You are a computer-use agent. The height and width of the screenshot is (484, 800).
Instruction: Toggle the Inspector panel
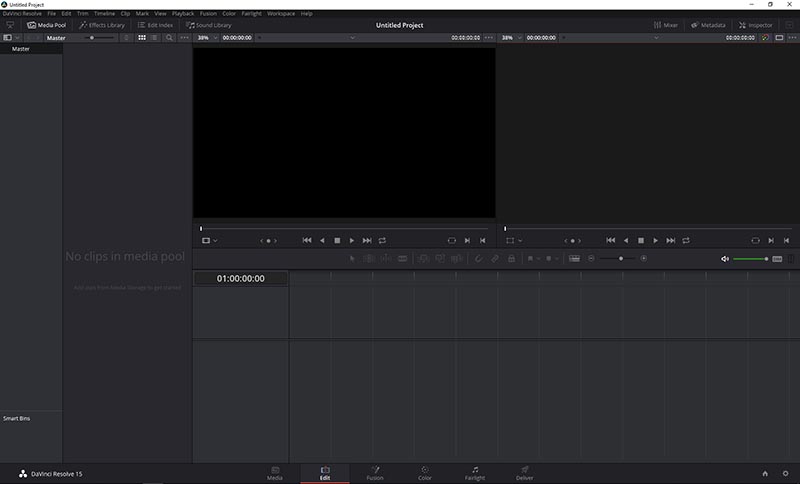point(756,25)
